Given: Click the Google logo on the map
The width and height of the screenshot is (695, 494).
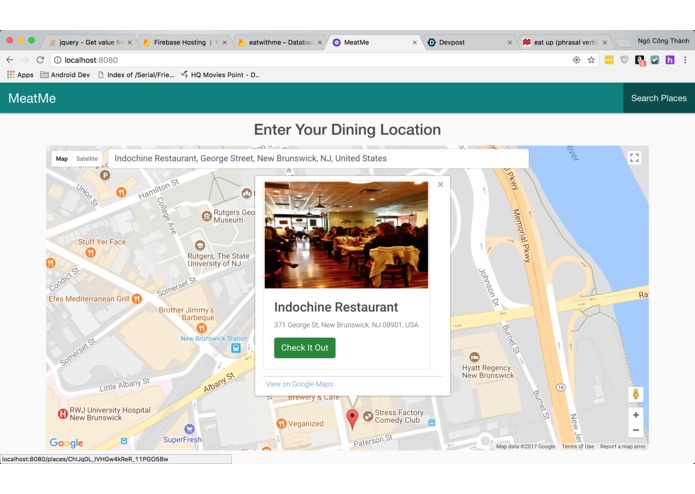Looking at the screenshot, I should point(66,442).
